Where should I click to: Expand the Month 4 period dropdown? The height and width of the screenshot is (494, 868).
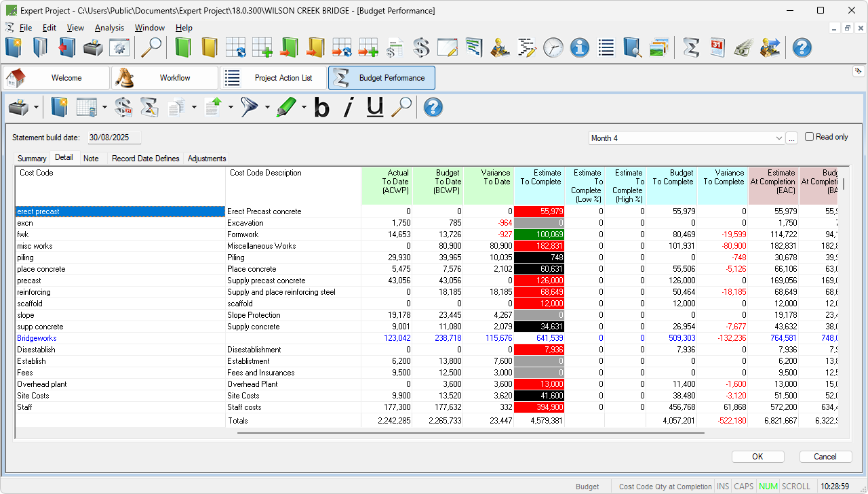click(x=778, y=138)
